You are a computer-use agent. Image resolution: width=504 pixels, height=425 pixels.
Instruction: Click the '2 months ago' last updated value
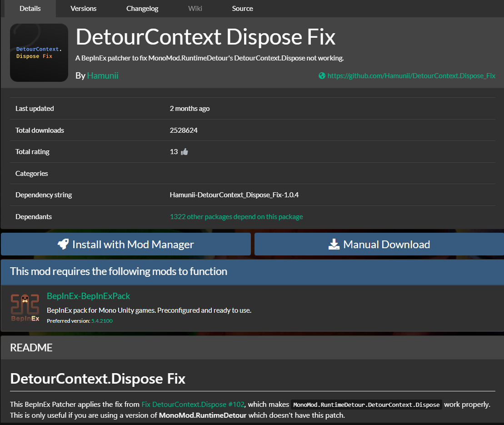[190, 109]
